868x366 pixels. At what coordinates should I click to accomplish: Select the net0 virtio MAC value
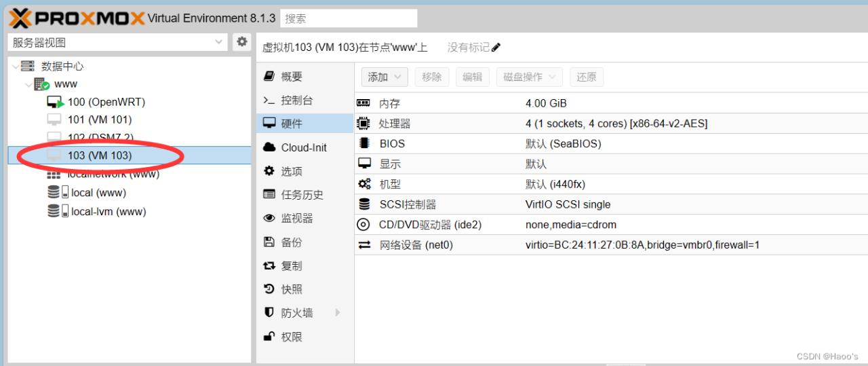click(x=642, y=244)
